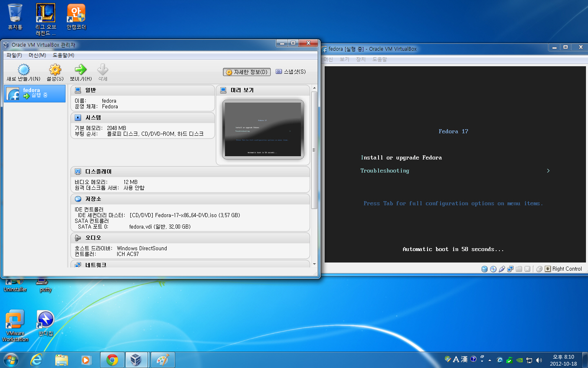The height and width of the screenshot is (368, 588).
Task: Click the network tray icon
Action: coord(529,360)
